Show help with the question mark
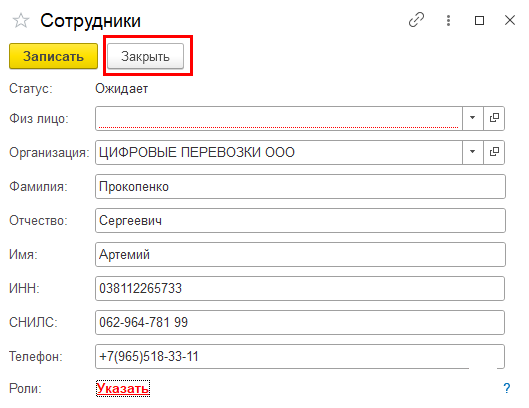Viewport: 529px width, 408px height. click(507, 388)
